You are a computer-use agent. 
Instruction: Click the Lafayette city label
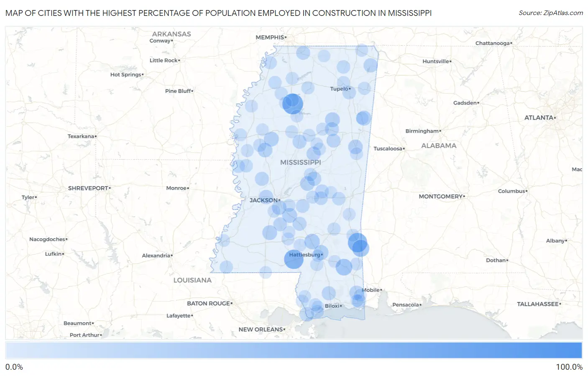point(179,316)
